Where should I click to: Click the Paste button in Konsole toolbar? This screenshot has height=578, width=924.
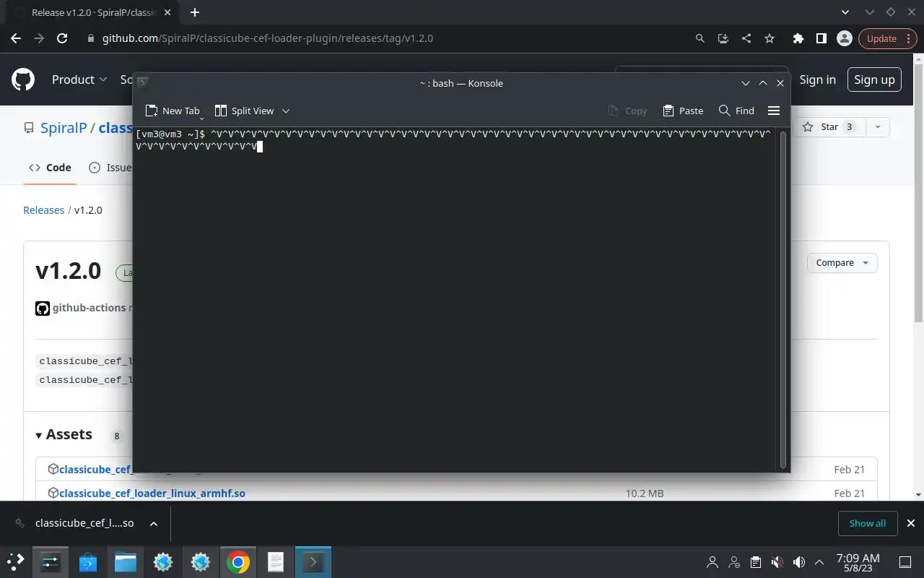[683, 111]
